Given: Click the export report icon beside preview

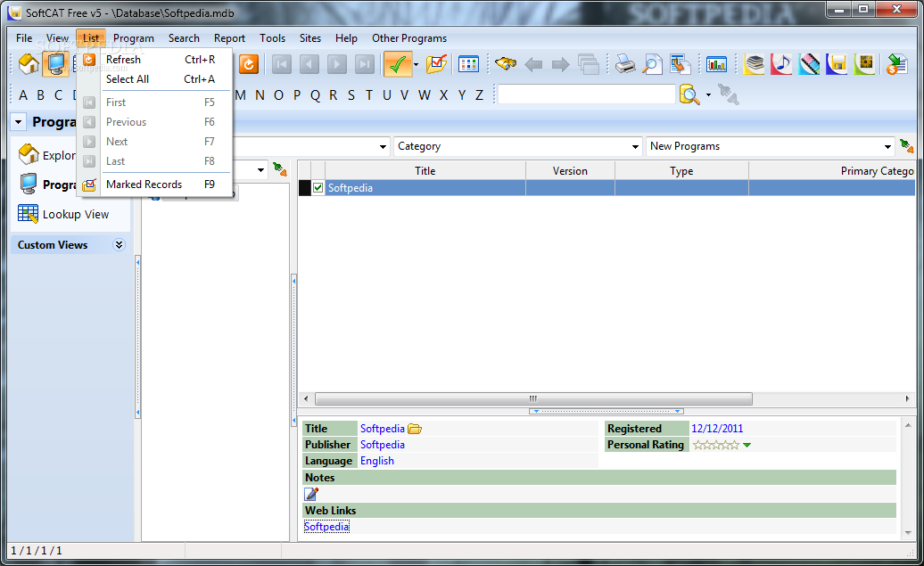Looking at the screenshot, I should point(680,64).
